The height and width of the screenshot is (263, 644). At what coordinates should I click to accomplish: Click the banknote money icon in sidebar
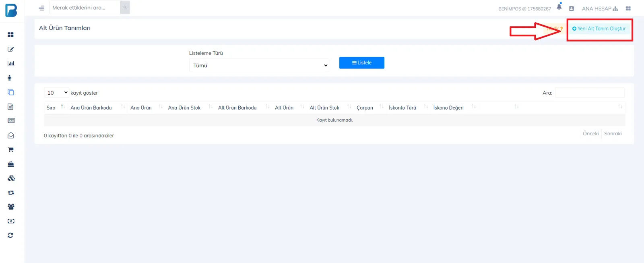click(11, 221)
